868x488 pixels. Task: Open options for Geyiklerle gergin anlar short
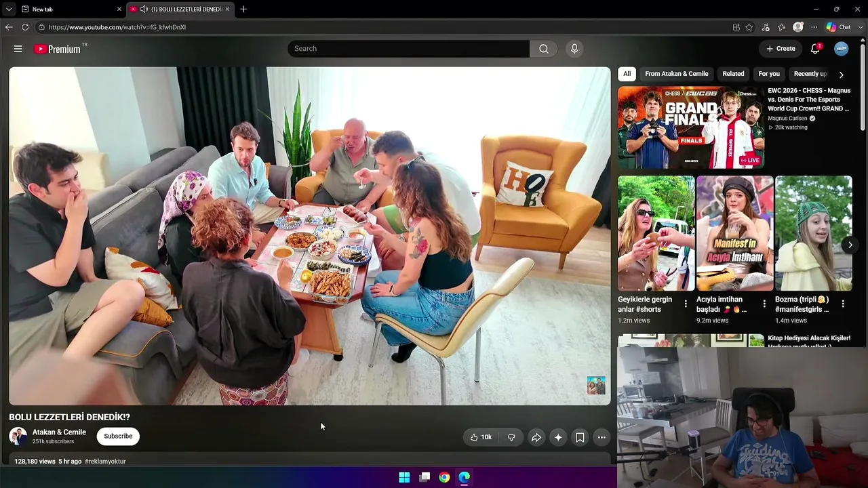click(x=686, y=304)
